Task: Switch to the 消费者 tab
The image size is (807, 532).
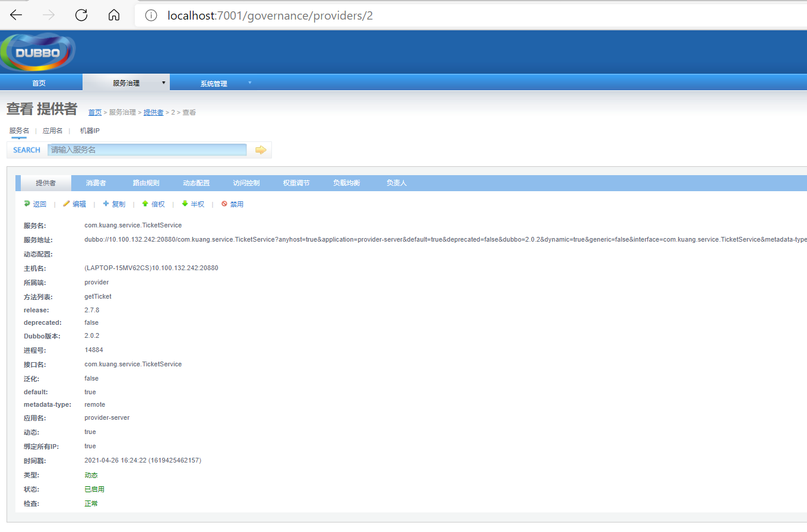Action: click(96, 183)
